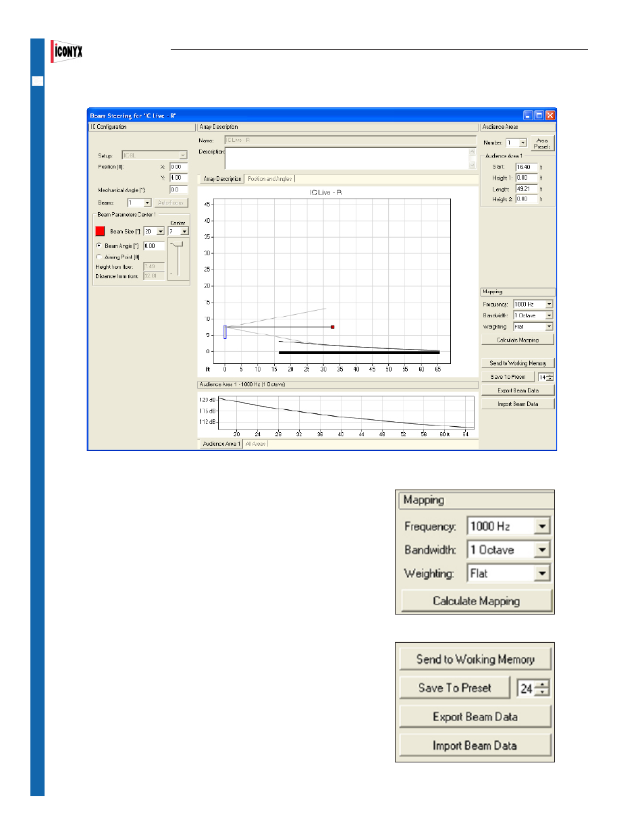Select the All Areas tab
The height and width of the screenshot is (834, 644).
pos(255,444)
